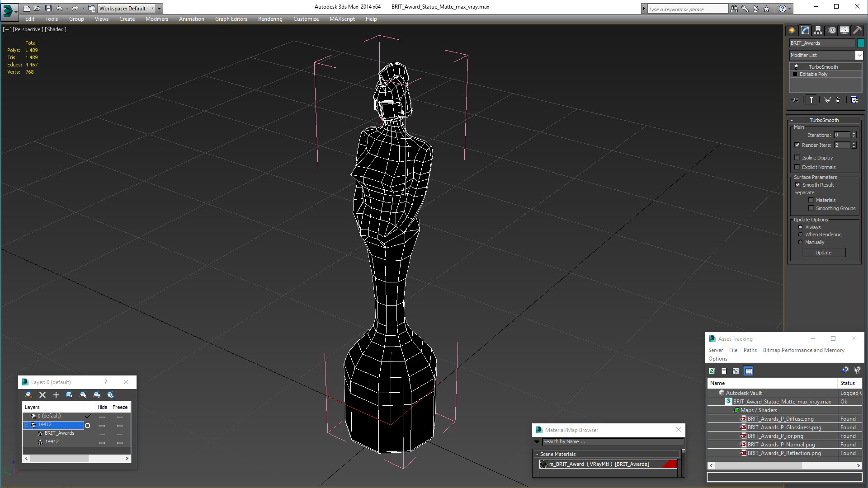The height and width of the screenshot is (488, 868).
Task: Click Delete layer X icon
Action: (x=42, y=395)
